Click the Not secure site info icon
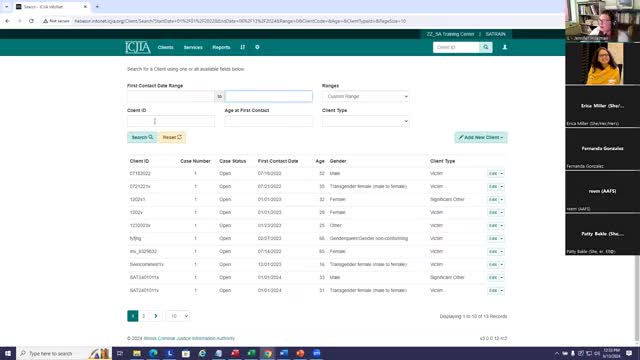The width and height of the screenshot is (640, 360). click(56, 21)
